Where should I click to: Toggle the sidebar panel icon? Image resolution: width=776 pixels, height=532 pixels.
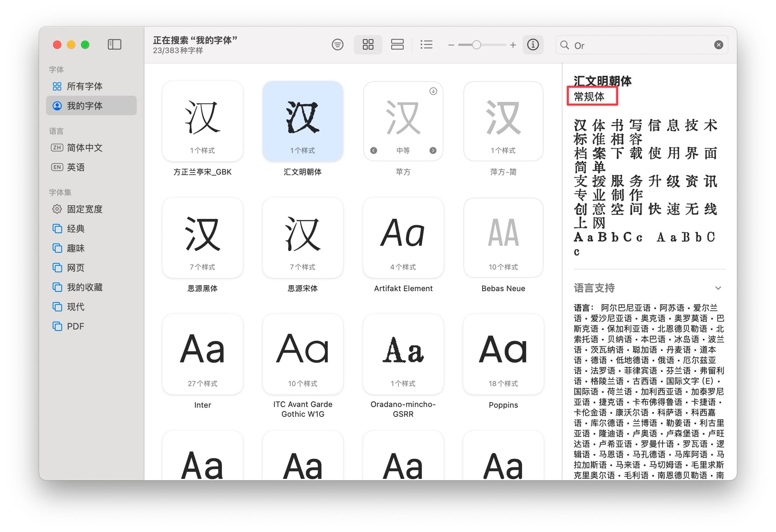pos(114,45)
